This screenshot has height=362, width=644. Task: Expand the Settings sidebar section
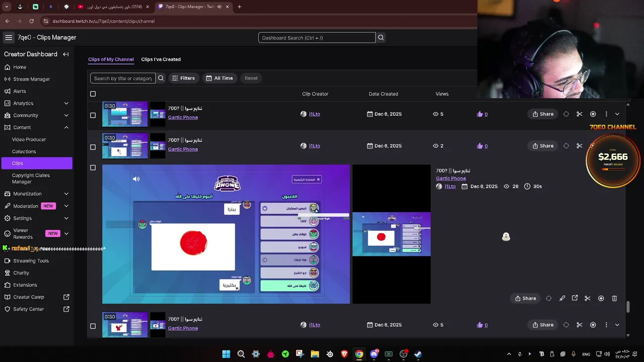pyautogui.click(x=66, y=218)
